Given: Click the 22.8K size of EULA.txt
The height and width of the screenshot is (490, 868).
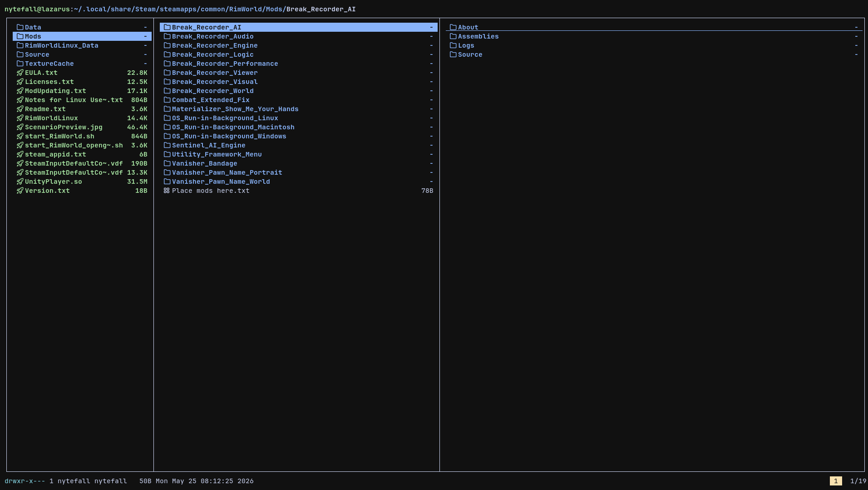Looking at the screenshot, I should pyautogui.click(x=137, y=73).
